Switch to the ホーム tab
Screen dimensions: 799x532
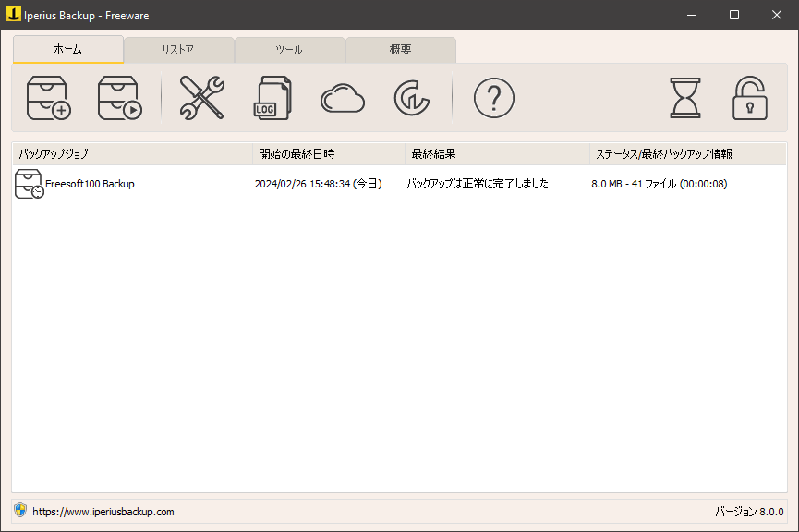(x=68, y=50)
